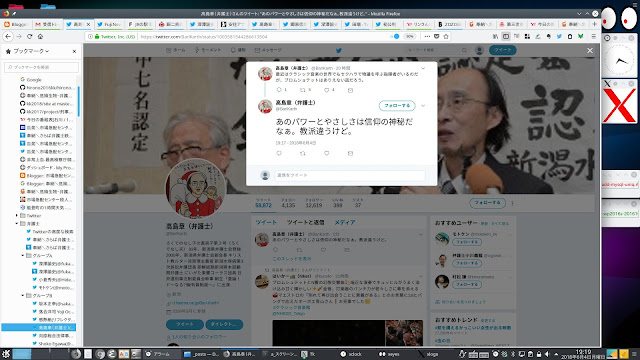Open the Firefox hamburger menu
Viewport: 640px width, 360px height.
point(593,36)
